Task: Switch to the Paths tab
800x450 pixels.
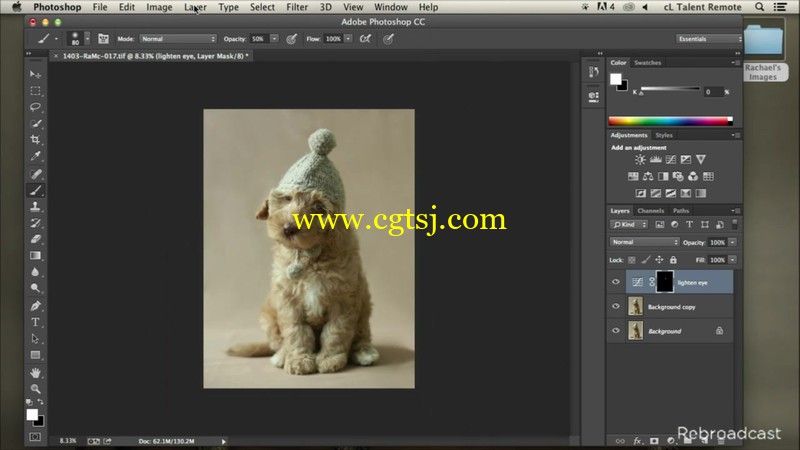Action: pyautogui.click(x=681, y=211)
